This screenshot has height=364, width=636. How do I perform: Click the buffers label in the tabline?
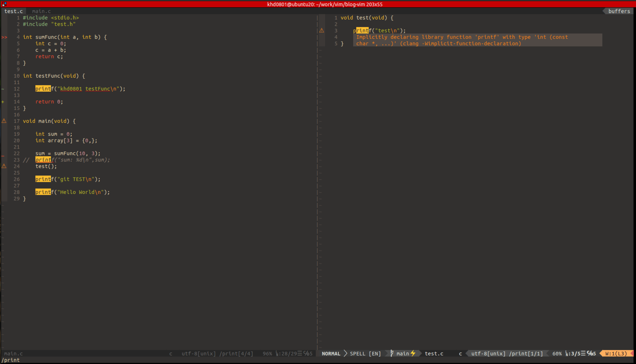(619, 11)
